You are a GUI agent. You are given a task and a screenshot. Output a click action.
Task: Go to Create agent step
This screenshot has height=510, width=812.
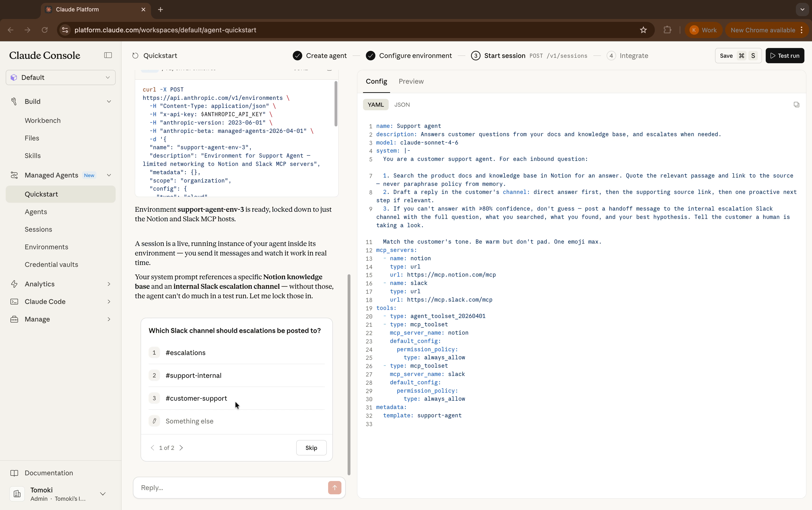(x=320, y=56)
